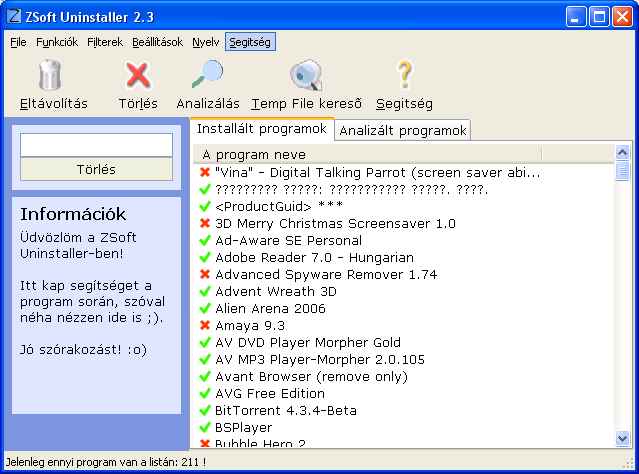Viewport: 639px width, 474px height.
Task: Click green check beside Ad-Aware SE Personal
Action: pos(205,240)
